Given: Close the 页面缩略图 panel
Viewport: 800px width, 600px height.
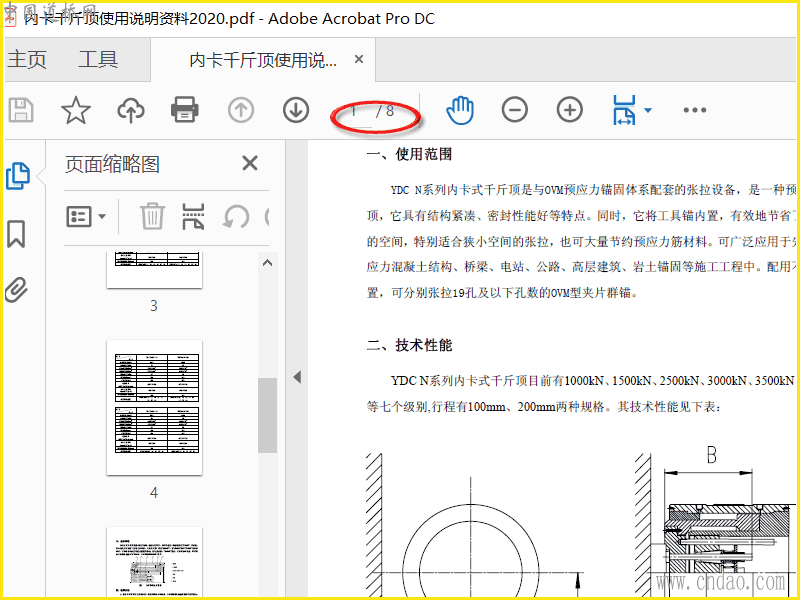Looking at the screenshot, I should point(250,163).
